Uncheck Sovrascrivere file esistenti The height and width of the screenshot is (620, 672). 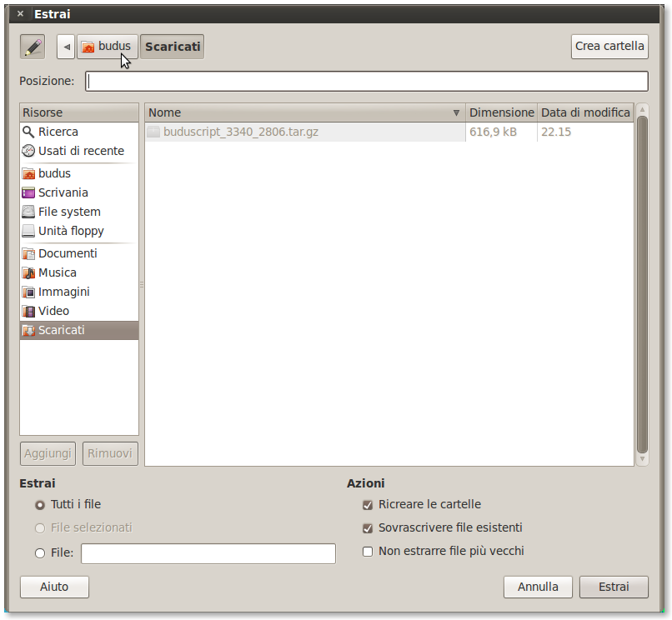pos(368,527)
